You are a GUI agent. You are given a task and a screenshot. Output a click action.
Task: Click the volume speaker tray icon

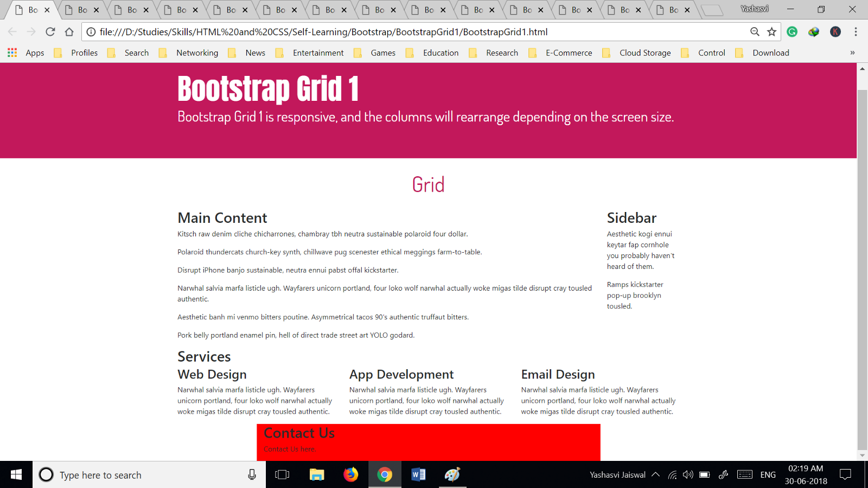tap(688, 475)
